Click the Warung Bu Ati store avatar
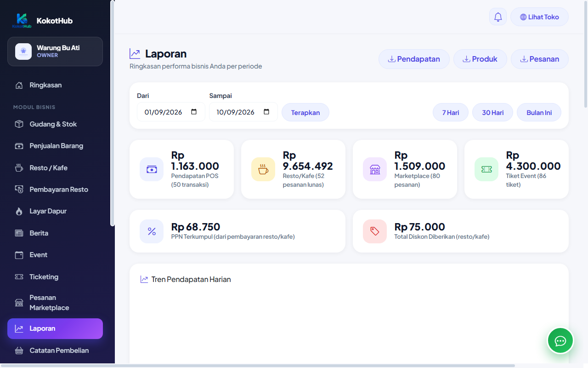588x368 pixels. pos(23,52)
